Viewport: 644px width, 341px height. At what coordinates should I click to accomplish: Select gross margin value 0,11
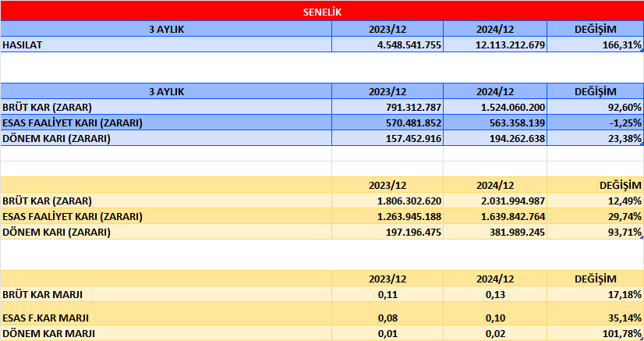pyautogui.click(x=387, y=294)
